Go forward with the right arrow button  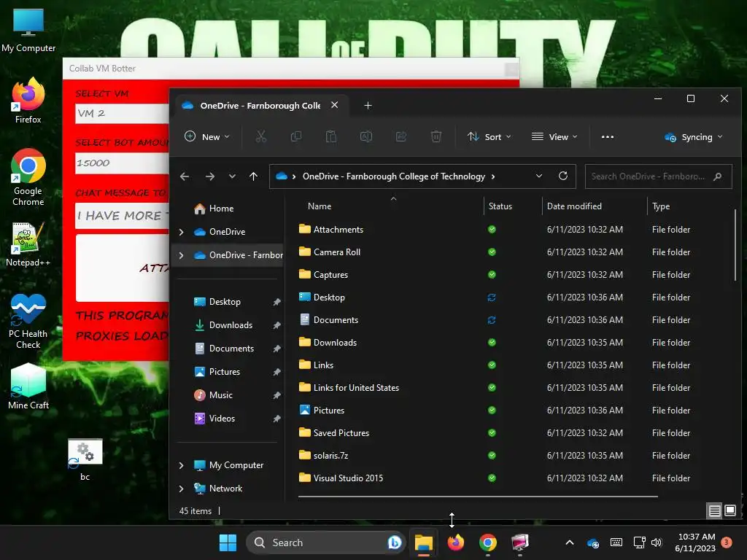pyautogui.click(x=209, y=176)
